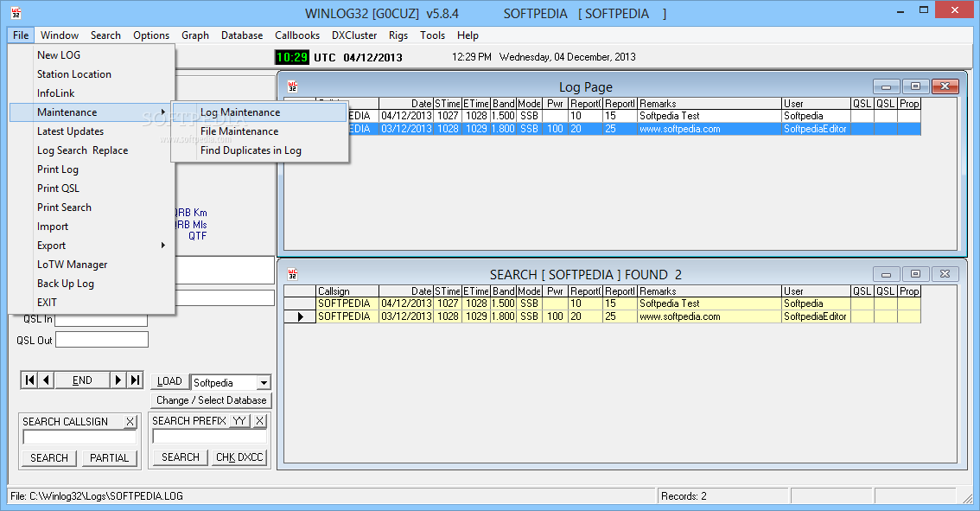
Task: Go to first log record arrow
Action: pos(29,380)
